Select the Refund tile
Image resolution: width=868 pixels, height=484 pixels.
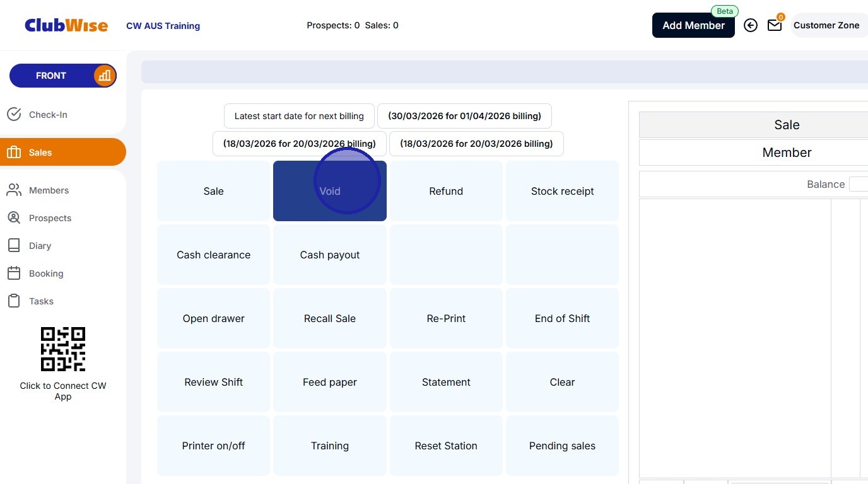point(446,191)
